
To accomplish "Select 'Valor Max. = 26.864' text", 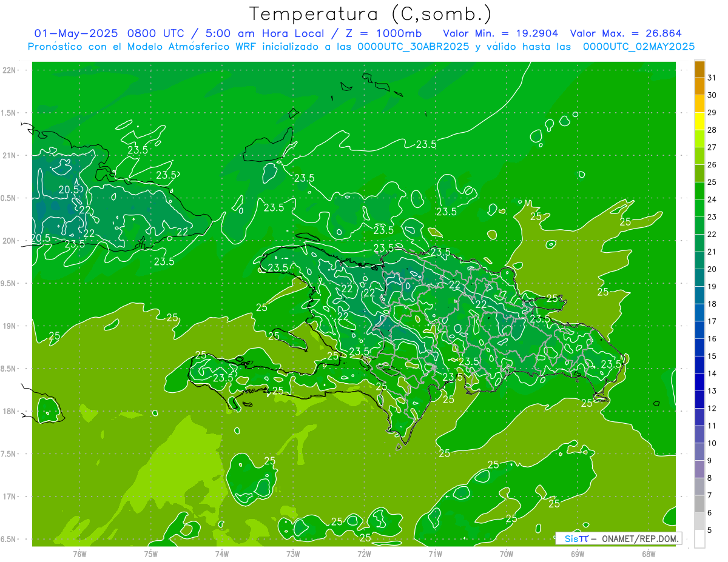I will [626, 33].
